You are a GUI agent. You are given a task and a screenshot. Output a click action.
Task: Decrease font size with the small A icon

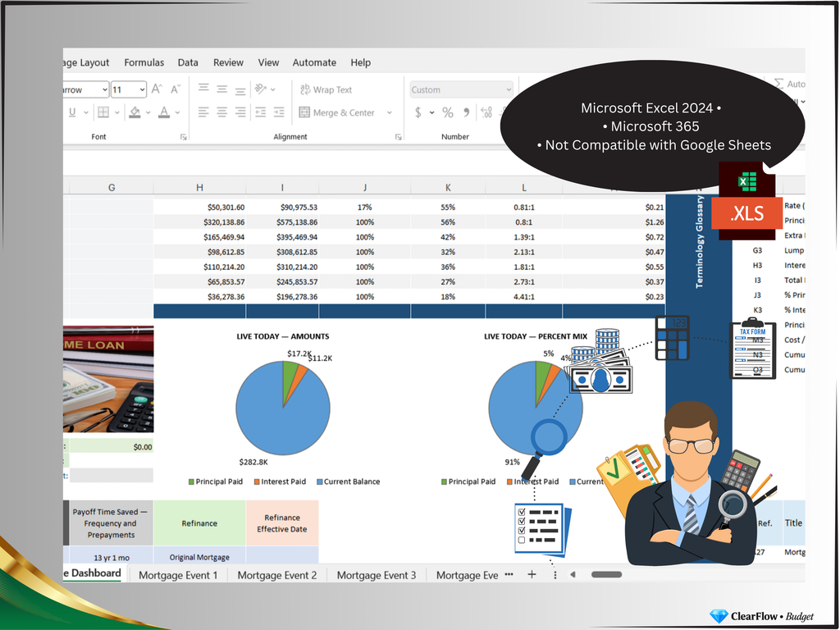176,89
